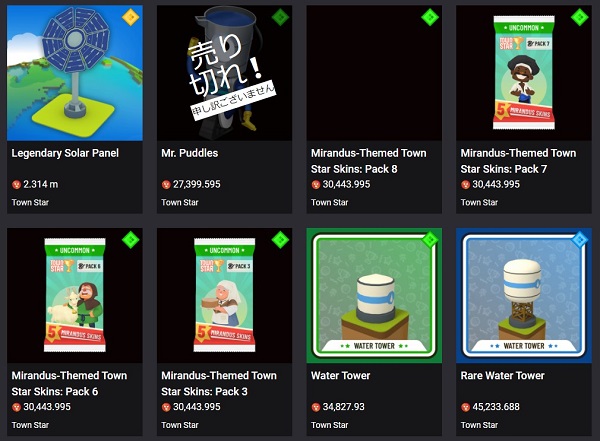Open the Mirandus-Themed Town Star Skins: Pack 8 title

pos(368,161)
